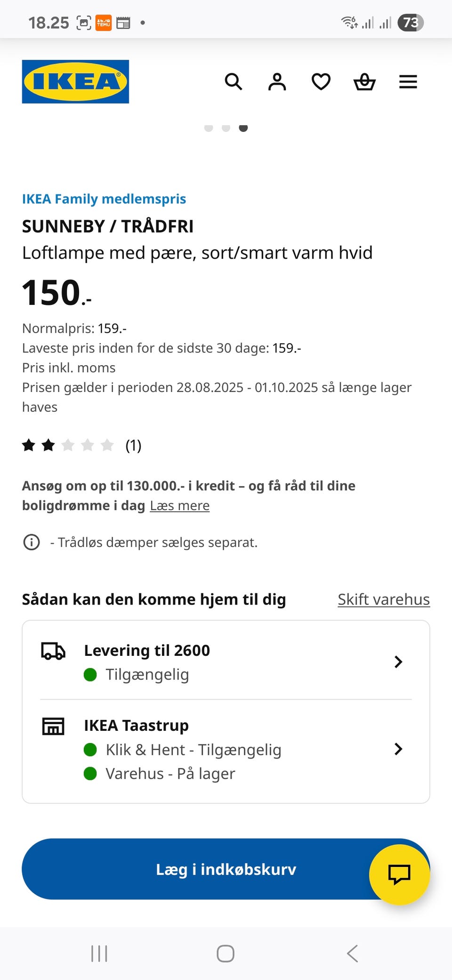Image resolution: width=452 pixels, height=980 pixels.
Task: Tap the info icon beside Trådløs dæmper
Action: pos(32,542)
